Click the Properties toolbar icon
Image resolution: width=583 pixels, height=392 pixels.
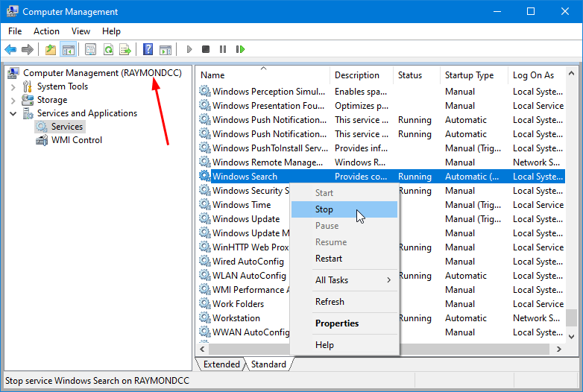[90, 49]
